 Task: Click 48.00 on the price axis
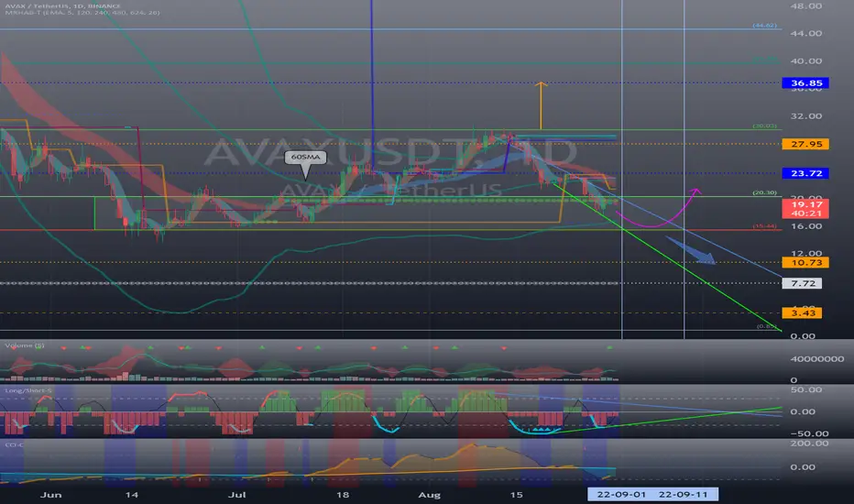pos(806,6)
